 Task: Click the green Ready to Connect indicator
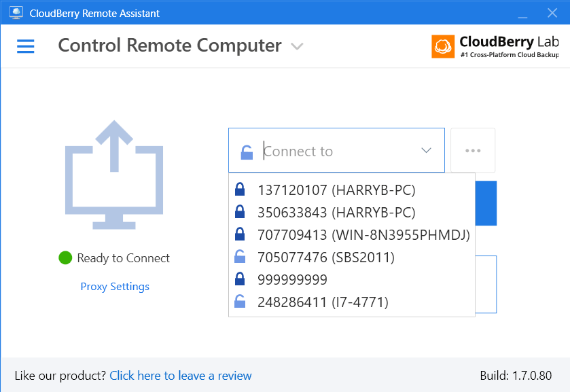coord(65,257)
